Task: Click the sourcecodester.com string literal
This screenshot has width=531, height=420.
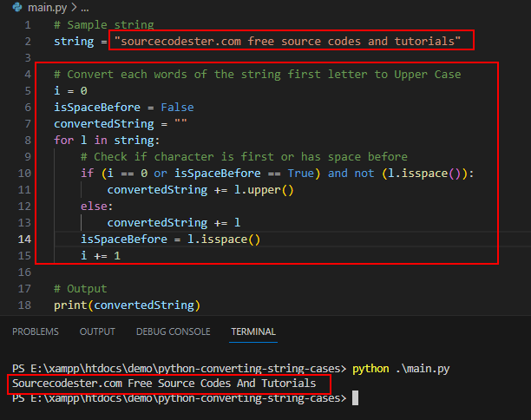Action: 287,42
